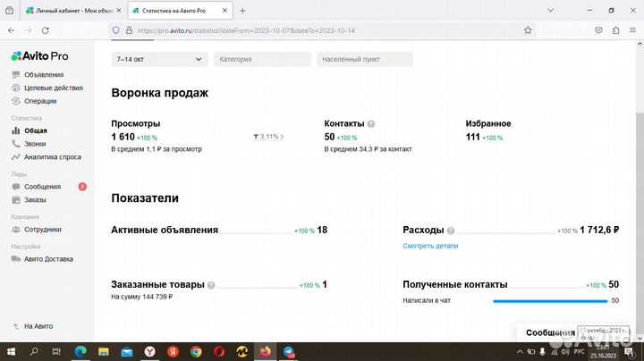The width and height of the screenshot is (644, 361).
Task: Show help tooltip next to Заказанные товары
Action: tap(211, 285)
